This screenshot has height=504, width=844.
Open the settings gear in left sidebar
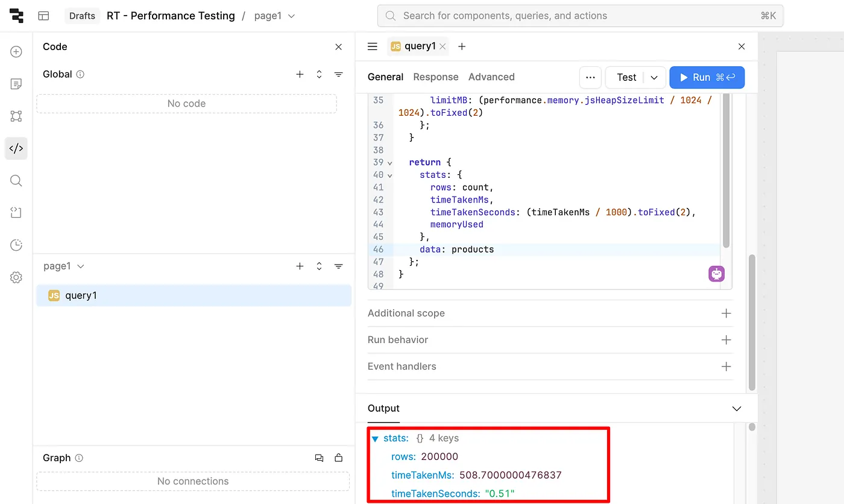(x=16, y=277)
